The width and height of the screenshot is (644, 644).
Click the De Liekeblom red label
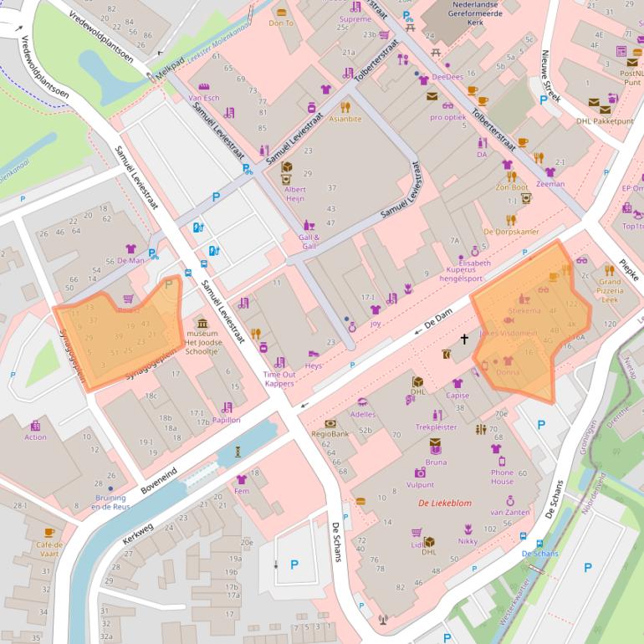coord(443,503)
